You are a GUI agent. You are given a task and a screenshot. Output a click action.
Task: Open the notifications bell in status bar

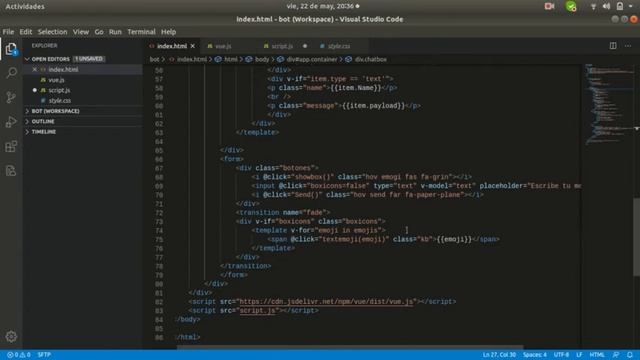[630, 355]
